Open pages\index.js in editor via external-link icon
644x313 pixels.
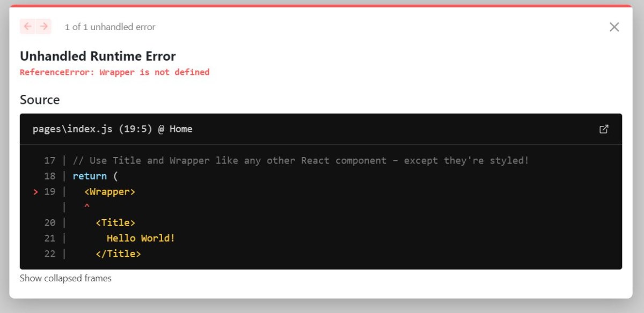pos(604,129)
